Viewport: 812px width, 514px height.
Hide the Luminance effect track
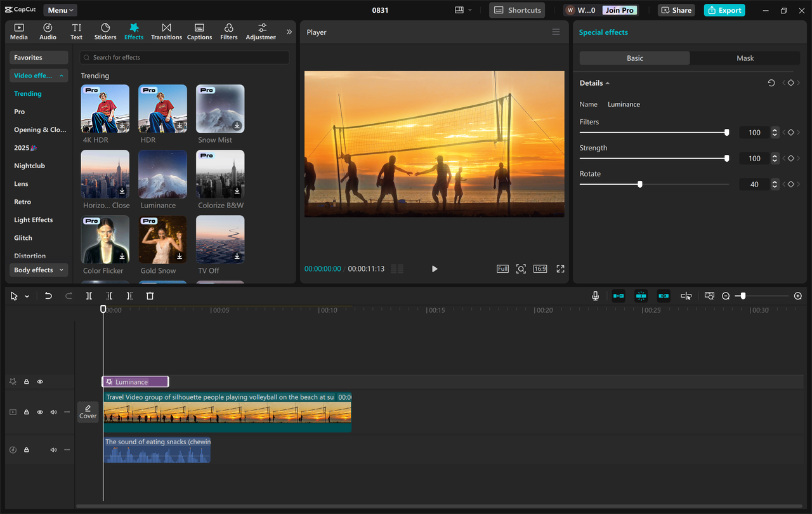[39, 381]
